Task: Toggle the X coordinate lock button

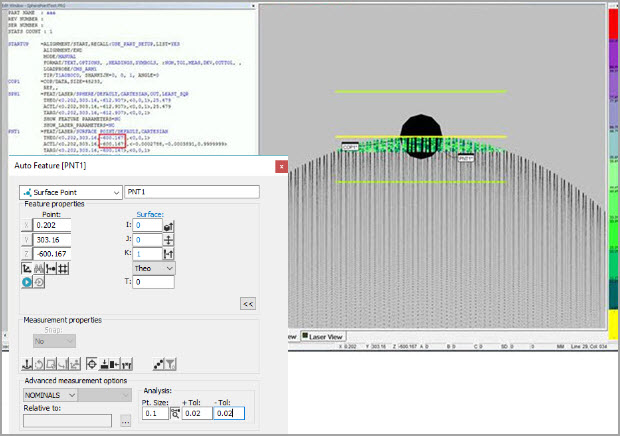Action: pyautogui.click(x=26, y=226)
